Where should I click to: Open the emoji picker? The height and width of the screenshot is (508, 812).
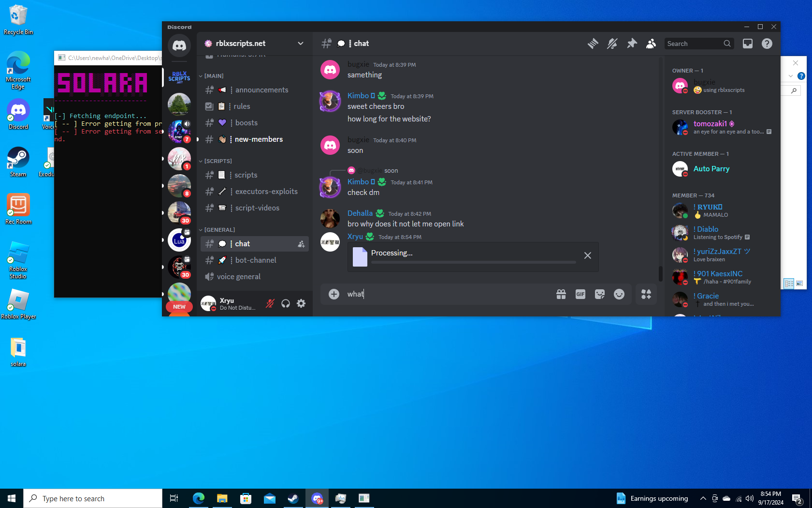pos(619,294)
